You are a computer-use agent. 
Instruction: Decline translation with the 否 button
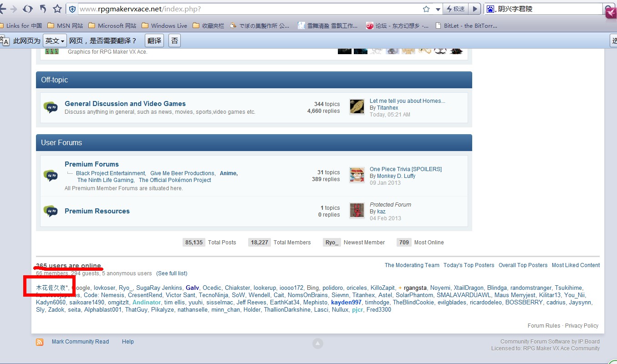[x=174, y=40]
